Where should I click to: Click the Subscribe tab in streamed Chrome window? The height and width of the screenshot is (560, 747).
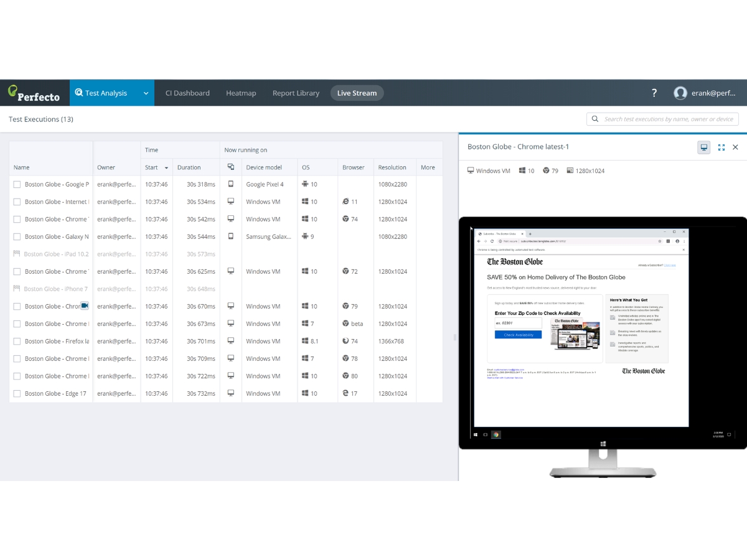[500, 233]
